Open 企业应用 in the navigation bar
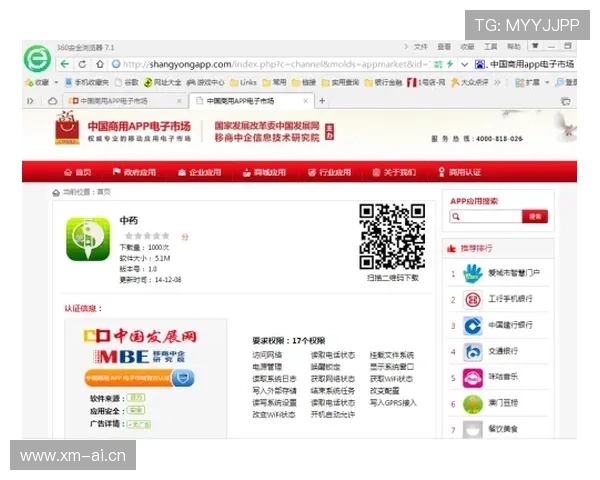This screenshot has height=480, width=600. click(x=200, y=172)
